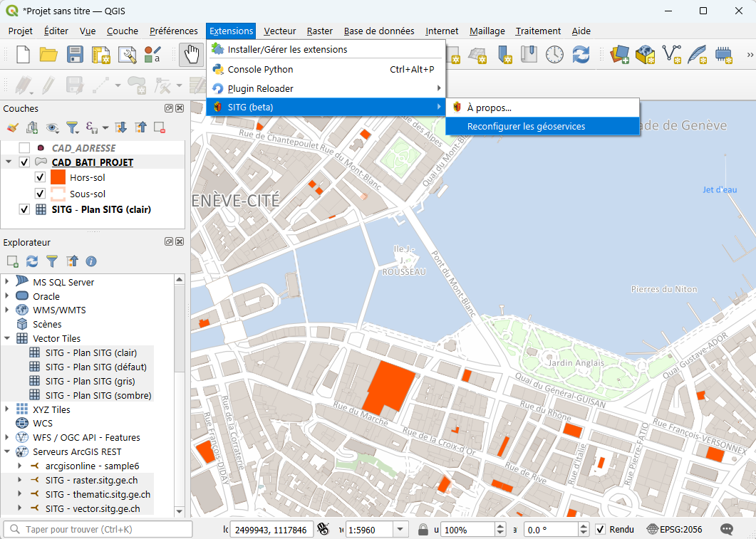Open the layer styling panel icon
756x539 pixels.
point(13,127)
